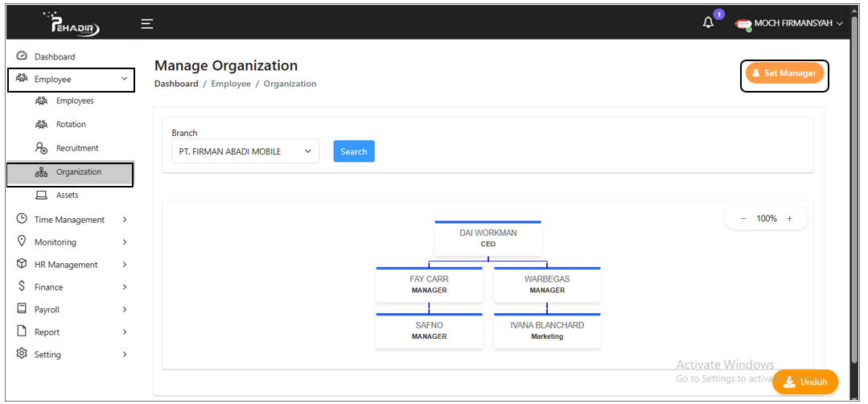Click the 100% zoom level value
Screen dimensions: 868x404
pos(767,219)
